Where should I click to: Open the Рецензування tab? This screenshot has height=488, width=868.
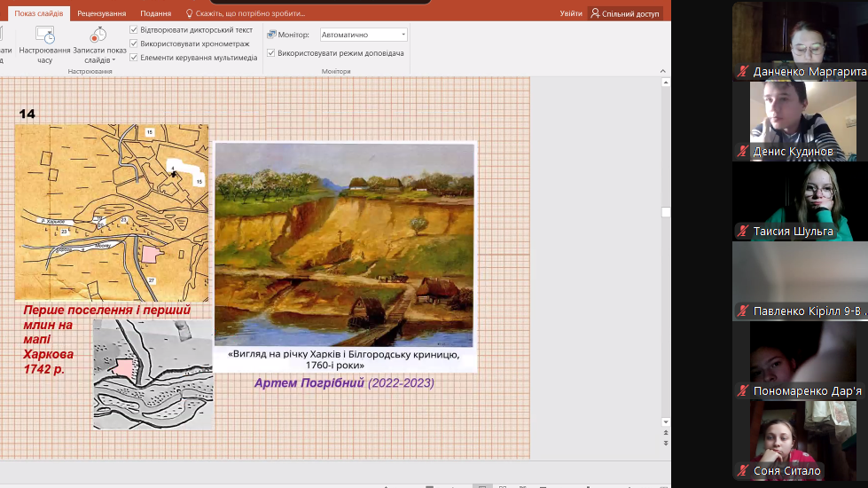pos(101,13)
